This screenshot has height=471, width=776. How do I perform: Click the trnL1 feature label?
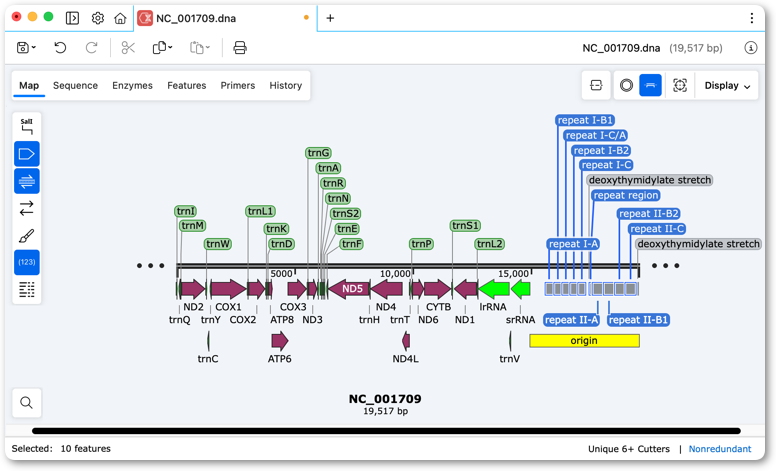point(260,211)
